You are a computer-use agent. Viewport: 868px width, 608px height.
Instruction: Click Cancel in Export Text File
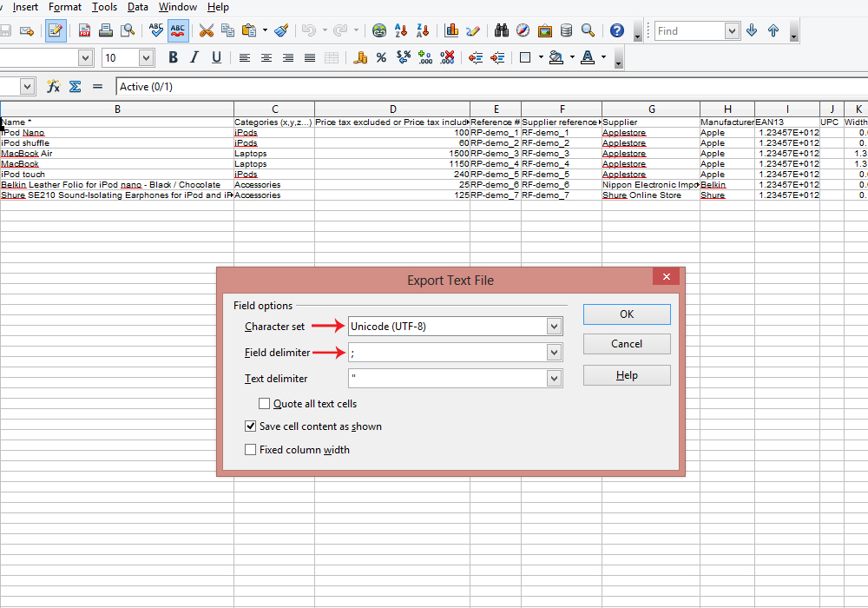(x=627, y=344)
